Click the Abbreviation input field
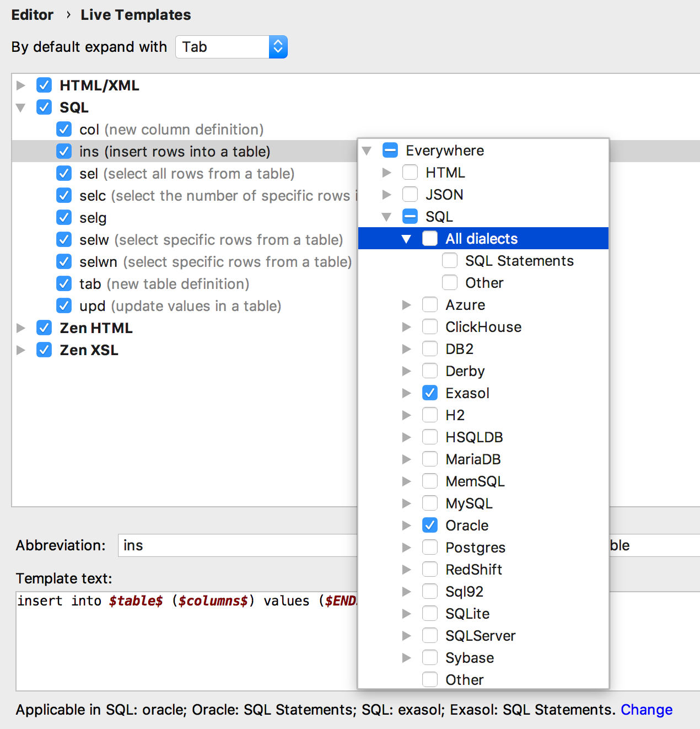Screen dimensions: 700x729 tap(237, 545)
